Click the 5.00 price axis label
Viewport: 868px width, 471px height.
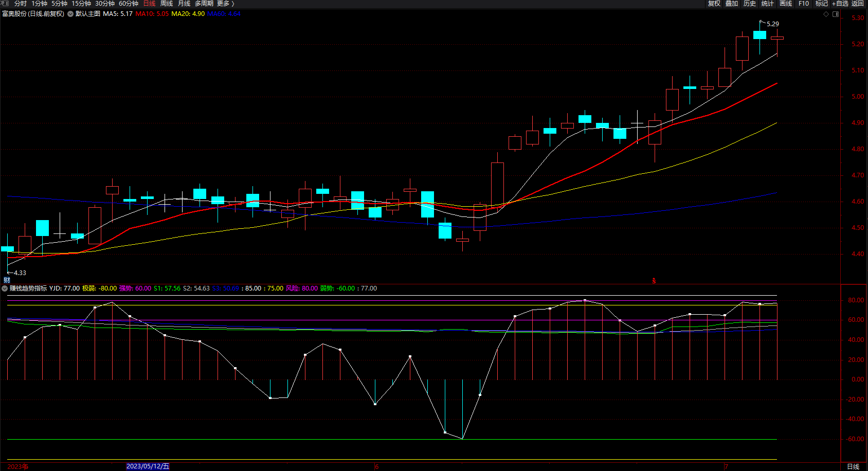[858, 97]
